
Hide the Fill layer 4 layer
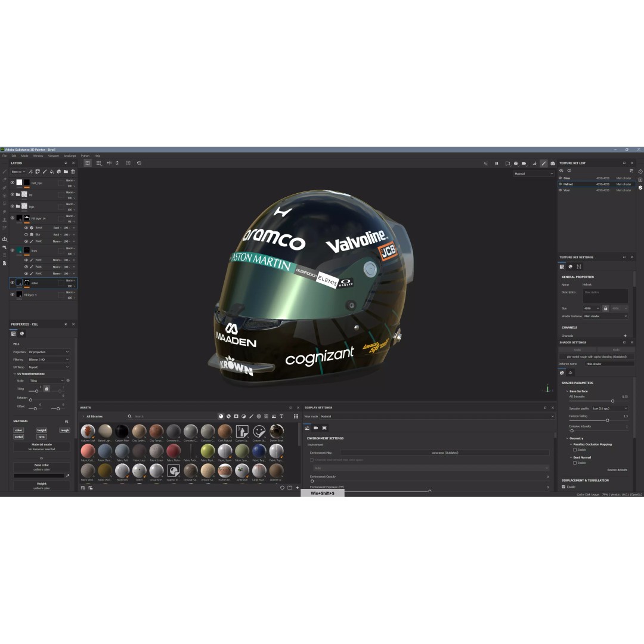13,295
